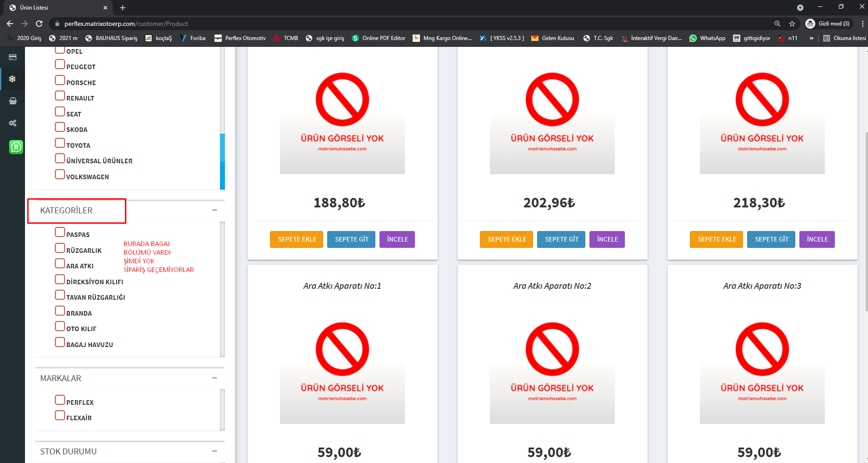Click the Ara Atkı Aparatı No:2 image
Image resolution: width=868 pixels, height=463 pixels.
tap(552, 373)
